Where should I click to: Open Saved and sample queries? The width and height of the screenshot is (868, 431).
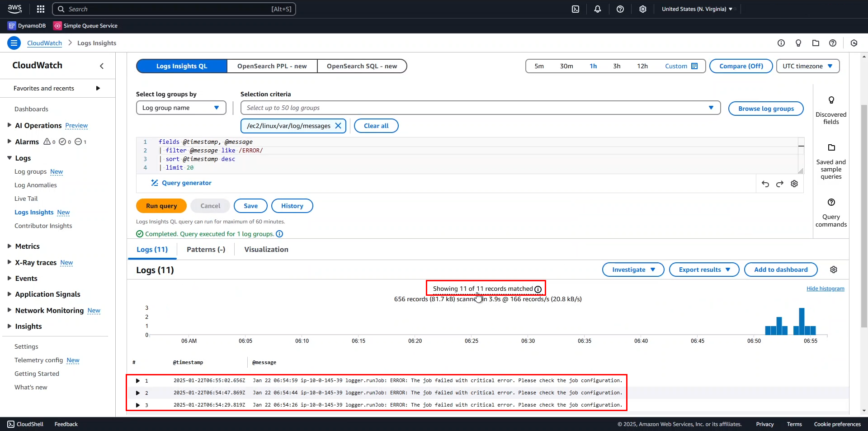point(831,161)
